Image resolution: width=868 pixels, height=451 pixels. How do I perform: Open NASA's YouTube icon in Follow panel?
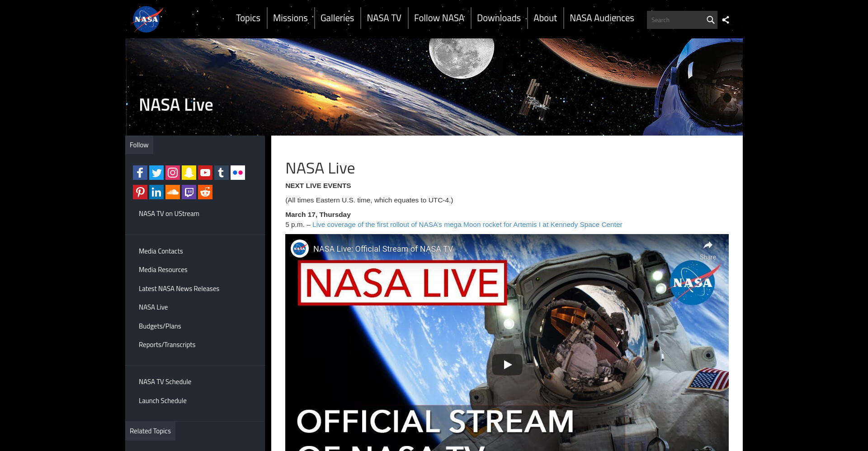point(205,173)
